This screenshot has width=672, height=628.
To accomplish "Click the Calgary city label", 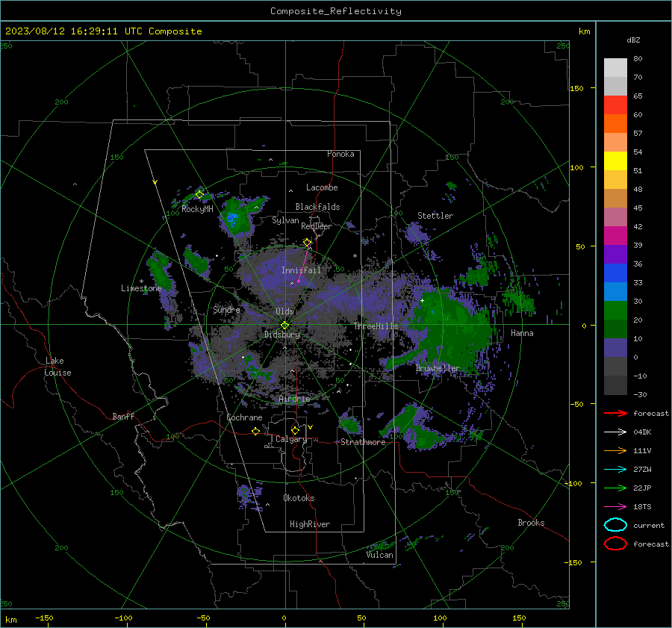I will pos(291,439).
